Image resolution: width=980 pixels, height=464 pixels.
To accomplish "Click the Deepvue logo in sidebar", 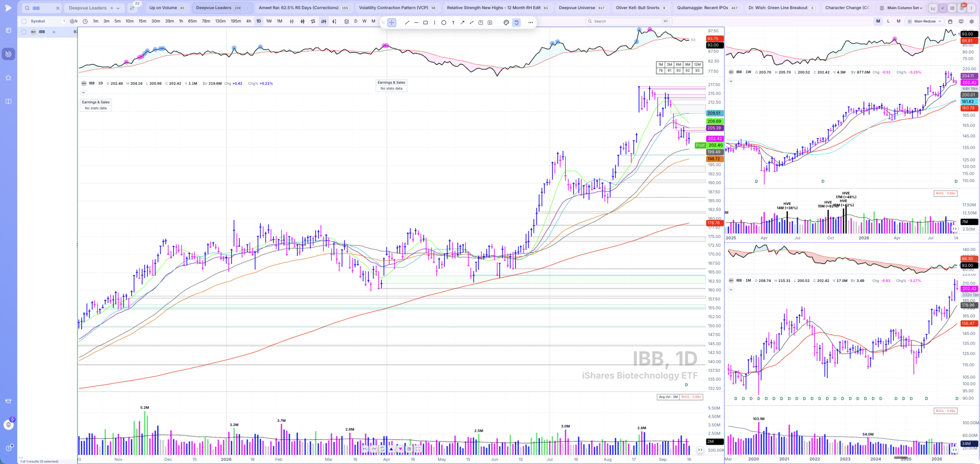I will pos(8,8).
